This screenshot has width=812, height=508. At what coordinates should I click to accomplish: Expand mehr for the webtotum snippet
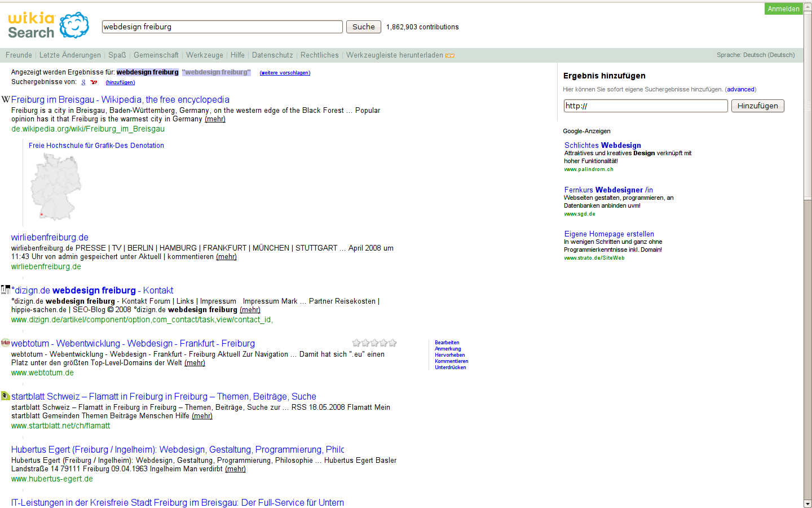pos(195,363)
